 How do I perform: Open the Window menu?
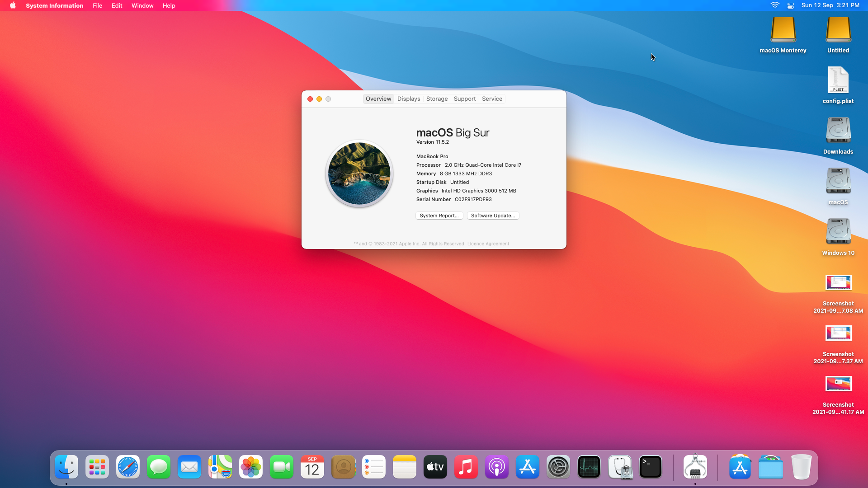click(142, 5)
